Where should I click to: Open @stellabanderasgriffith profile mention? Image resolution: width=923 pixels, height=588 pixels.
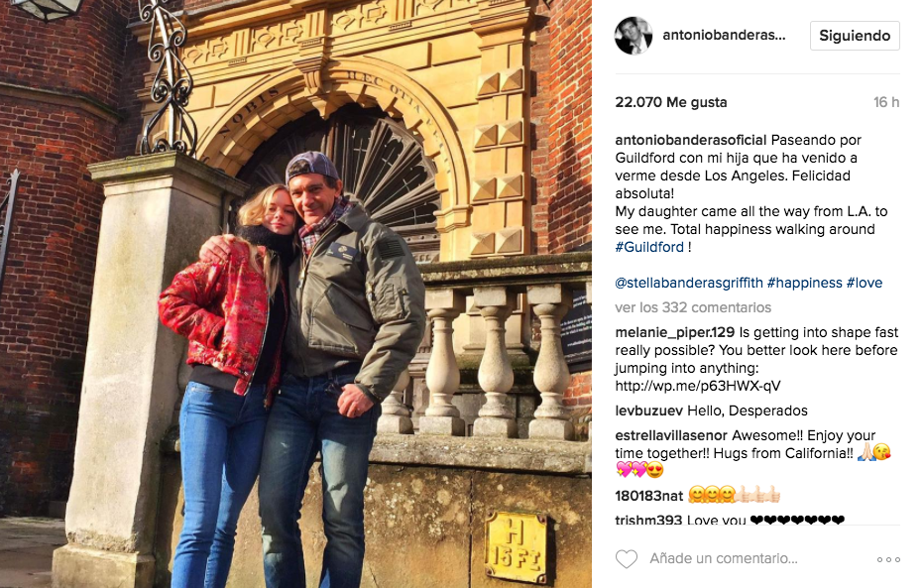click(x=689, y=284)
